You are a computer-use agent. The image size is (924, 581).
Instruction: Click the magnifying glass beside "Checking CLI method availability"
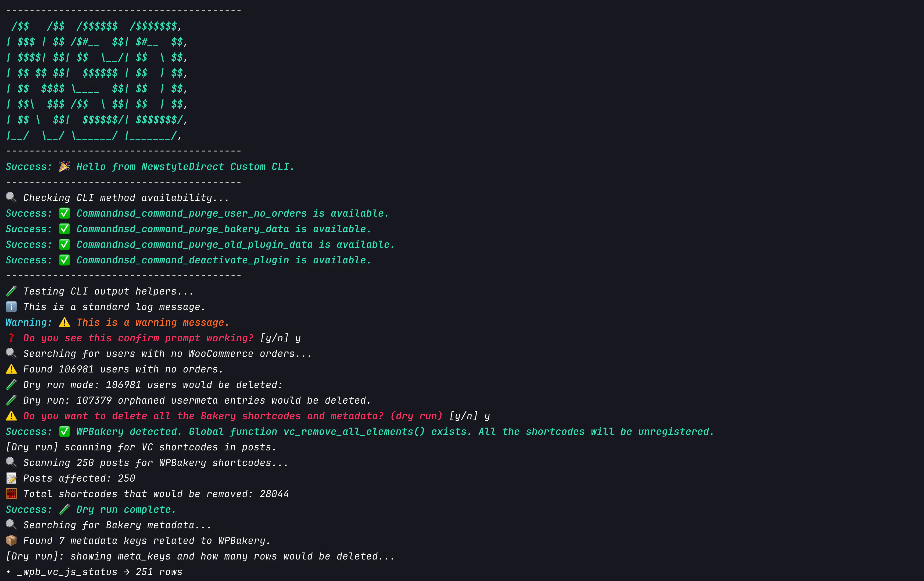(x=11, y=197)
